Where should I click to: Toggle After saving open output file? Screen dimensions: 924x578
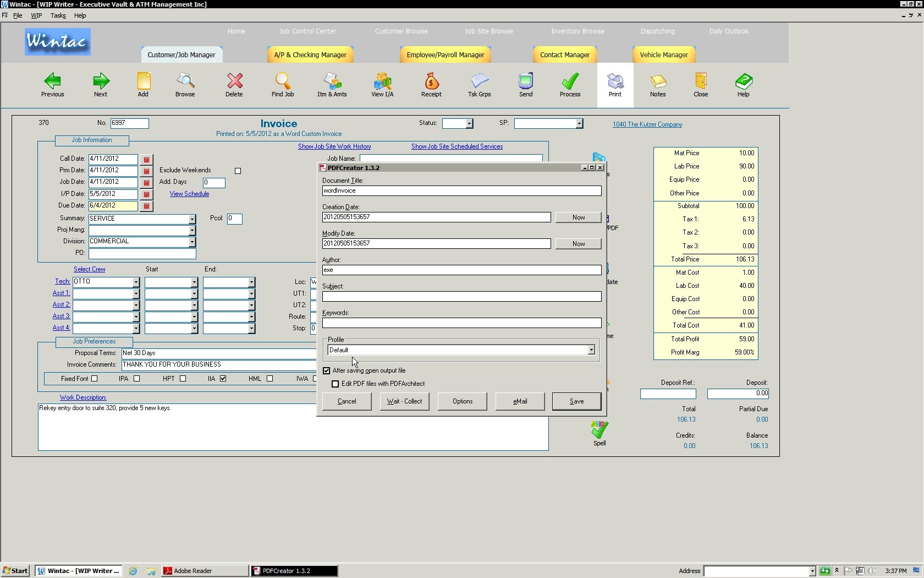327,370
